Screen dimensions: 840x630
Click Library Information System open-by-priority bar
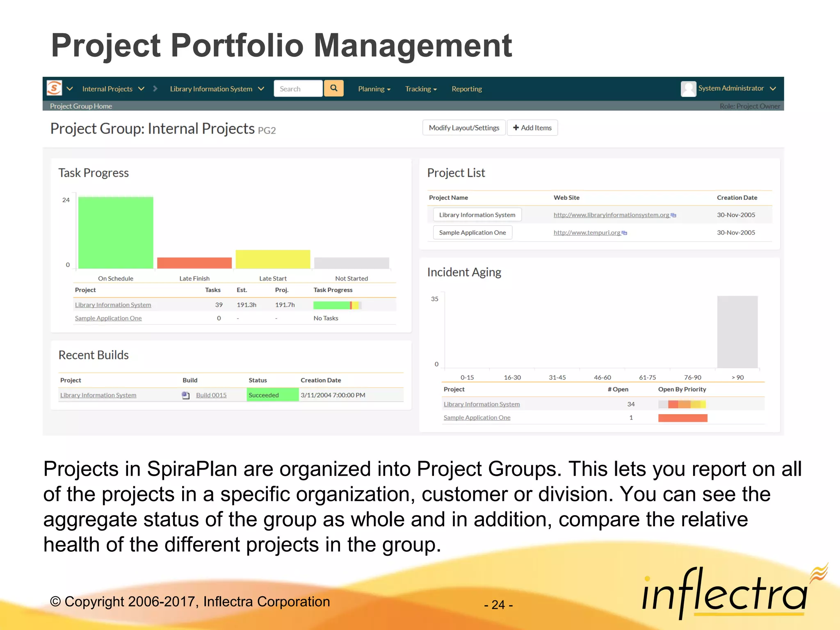(x=682, y=404)
